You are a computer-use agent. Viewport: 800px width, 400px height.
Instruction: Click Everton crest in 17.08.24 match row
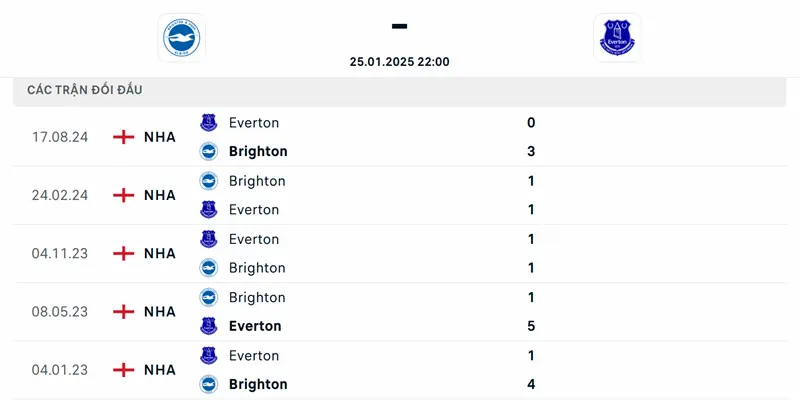[208, 123]
